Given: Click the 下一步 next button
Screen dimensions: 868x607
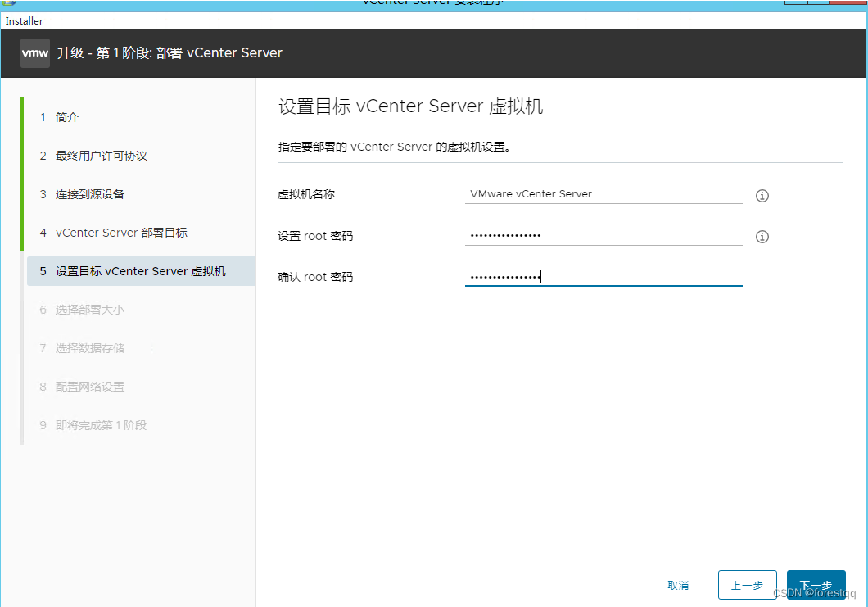Looking at the screenshot, I should tap(816, 585).
